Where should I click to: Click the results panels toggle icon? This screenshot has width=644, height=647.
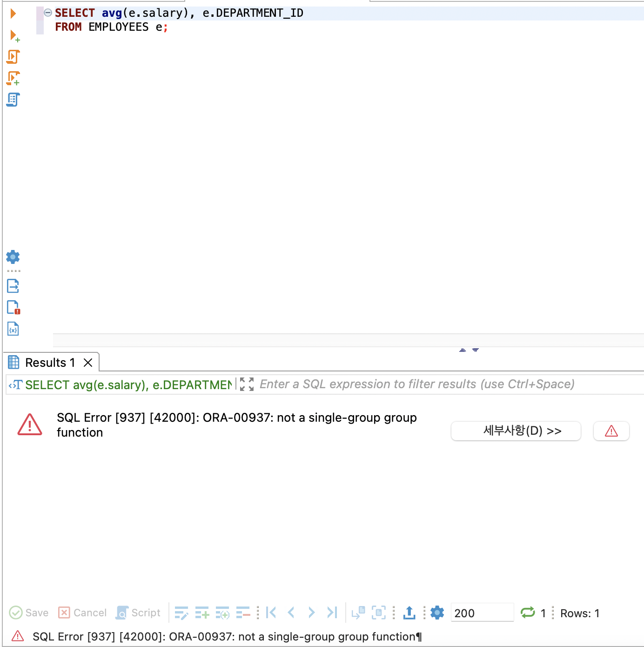click(358, 613)
